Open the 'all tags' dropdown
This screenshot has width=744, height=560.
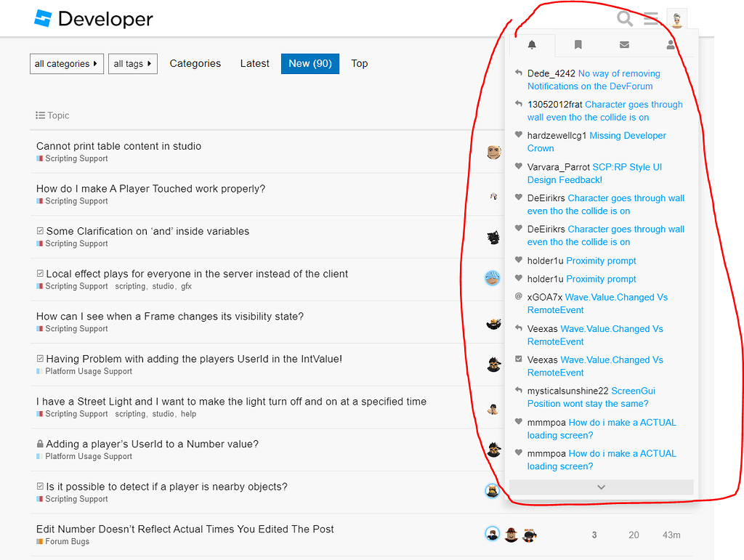[x=132, y=63]
